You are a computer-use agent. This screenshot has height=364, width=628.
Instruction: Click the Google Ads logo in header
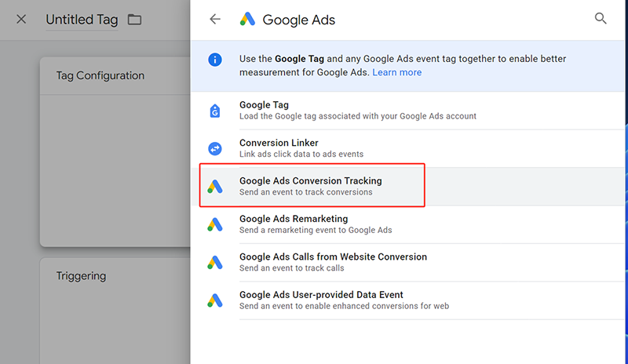point(247,20)
